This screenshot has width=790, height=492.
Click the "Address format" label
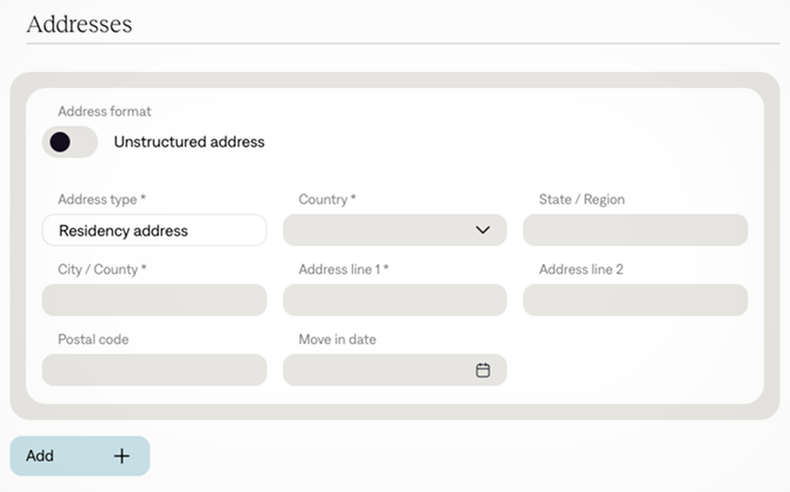[x=105, y=112]
